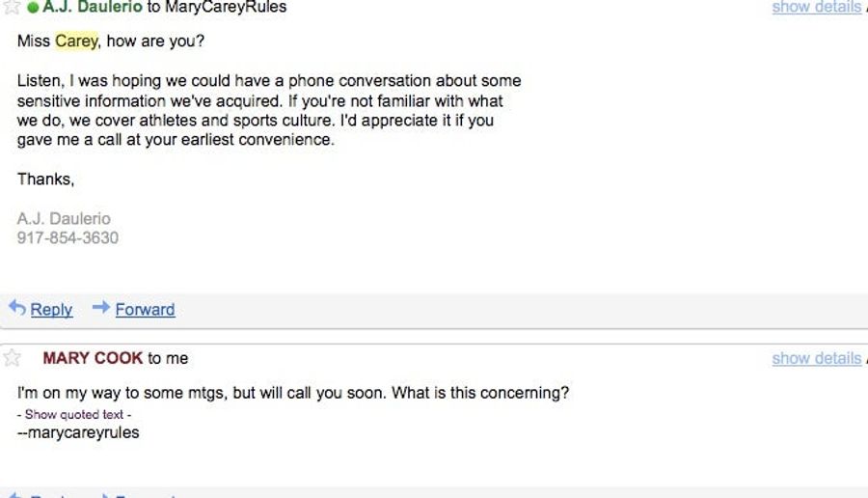Click the MaryCareyRules recipient name
Screen dimensions: 868x498
coord(226,7)
